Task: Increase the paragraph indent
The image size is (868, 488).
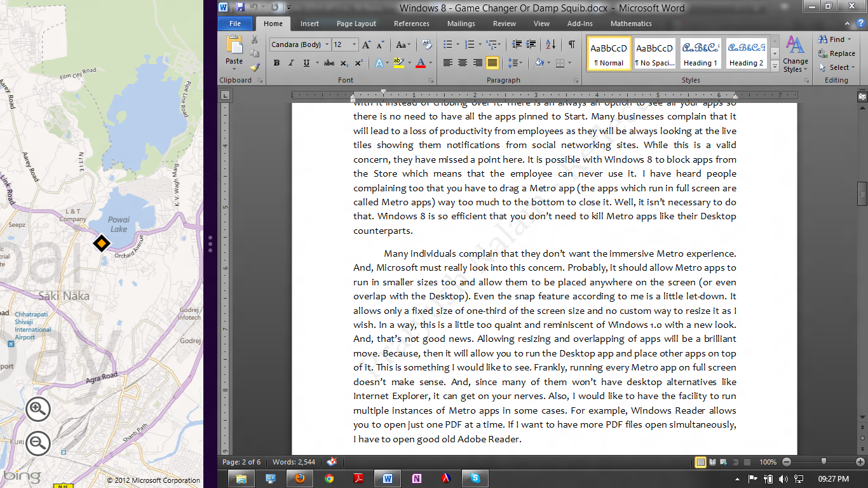Action: point(531,44)
